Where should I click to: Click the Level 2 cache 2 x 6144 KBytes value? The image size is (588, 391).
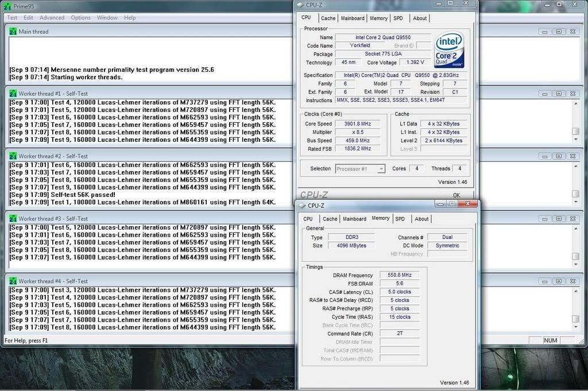443,141
